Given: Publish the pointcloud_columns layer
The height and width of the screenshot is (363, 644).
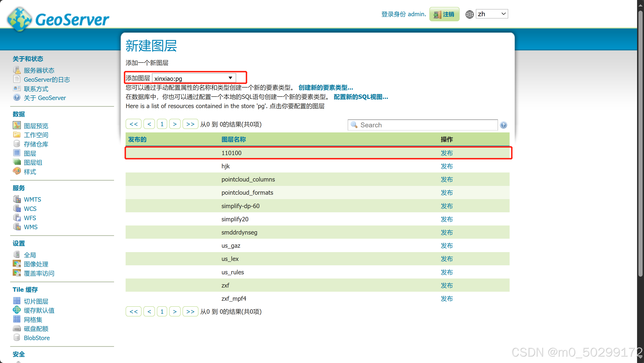Looking at the screenshot, I should [x=446, y=179].
